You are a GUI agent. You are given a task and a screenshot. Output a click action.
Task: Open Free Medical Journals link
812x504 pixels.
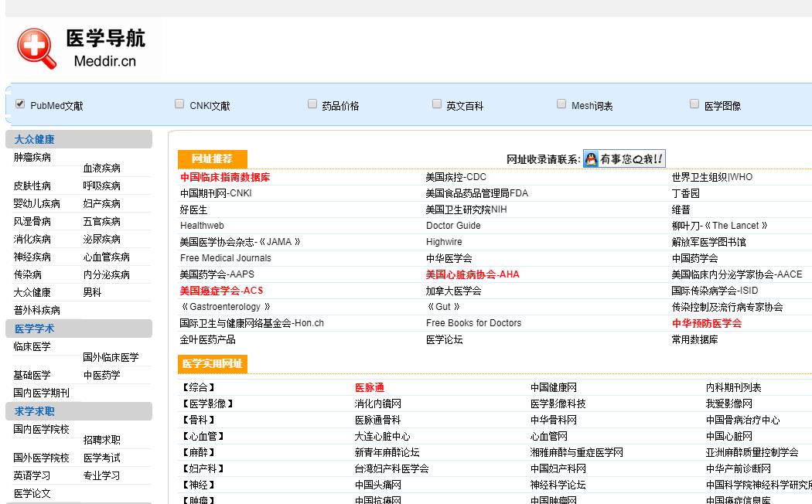(225, 257)
